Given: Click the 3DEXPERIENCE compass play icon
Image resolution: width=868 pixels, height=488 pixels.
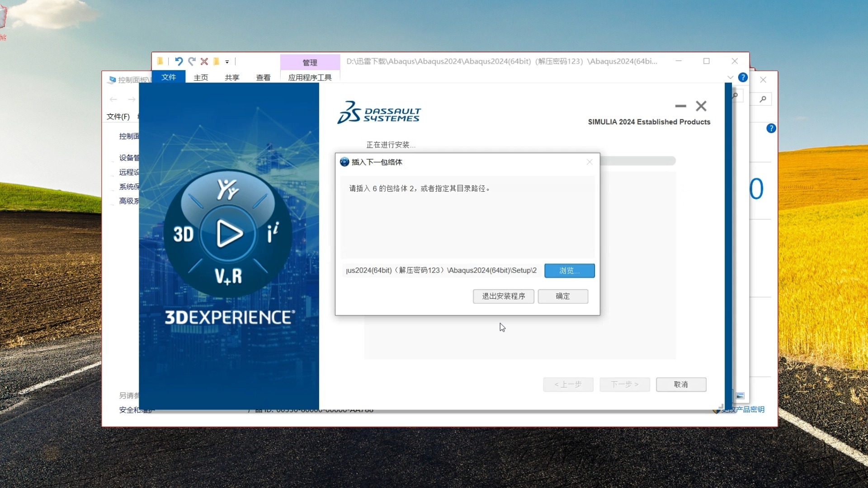Looking at the screenshot, I should coord(228,233).
